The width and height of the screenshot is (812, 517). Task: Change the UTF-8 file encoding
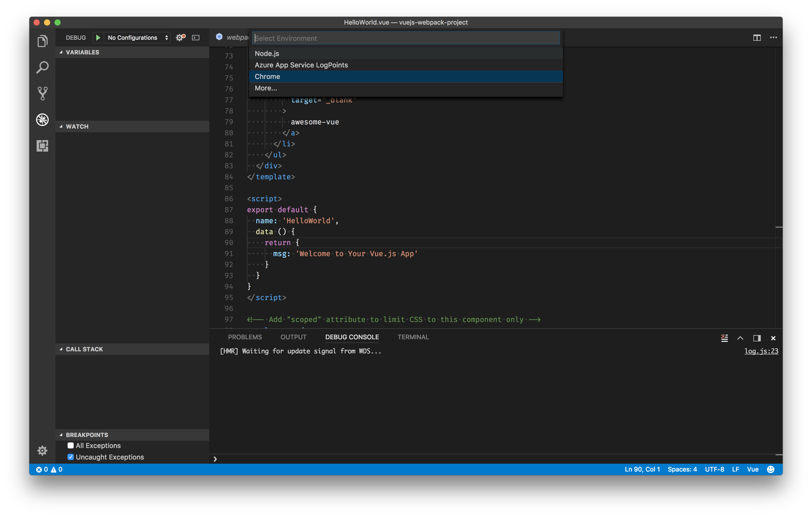point(714,469)
